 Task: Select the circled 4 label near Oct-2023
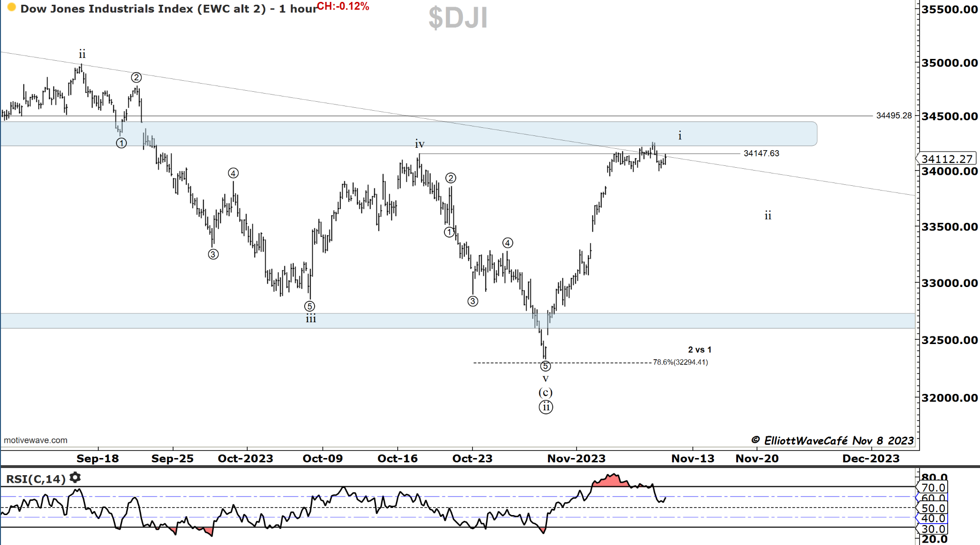(x=233, y=173)
